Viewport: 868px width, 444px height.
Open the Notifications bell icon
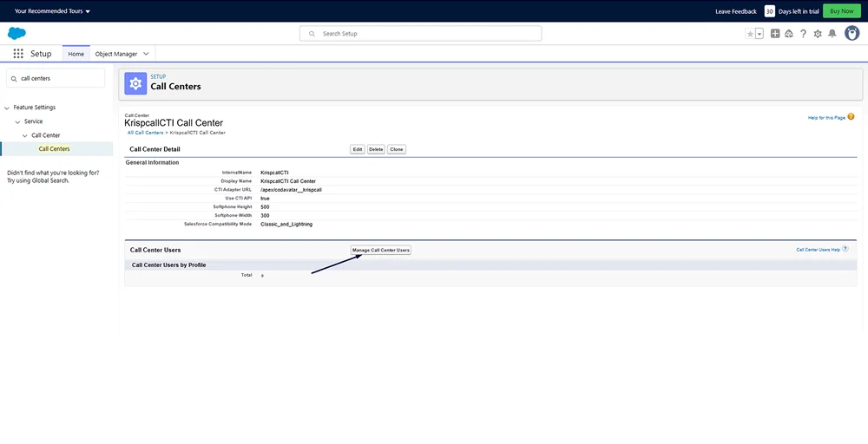pos(832,34)
